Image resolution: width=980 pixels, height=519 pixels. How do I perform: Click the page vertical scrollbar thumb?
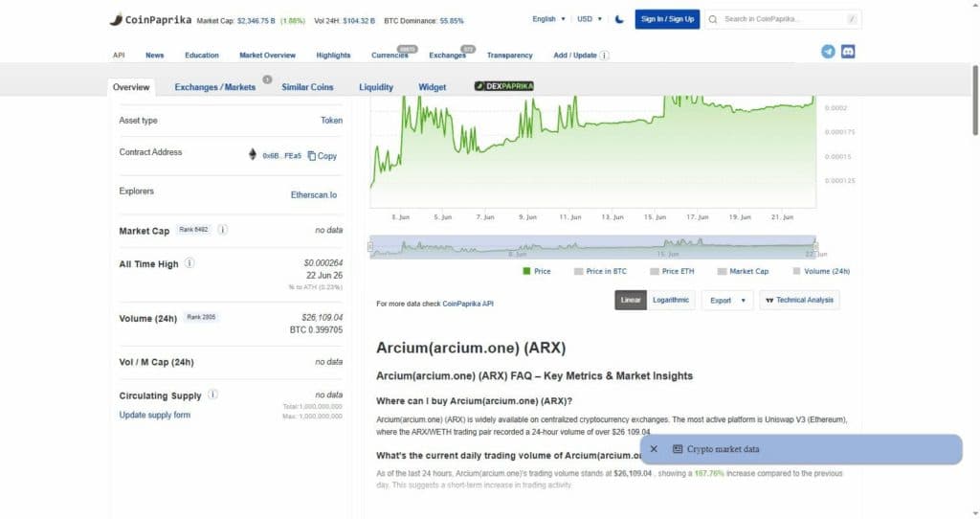(x=975, y=100)
